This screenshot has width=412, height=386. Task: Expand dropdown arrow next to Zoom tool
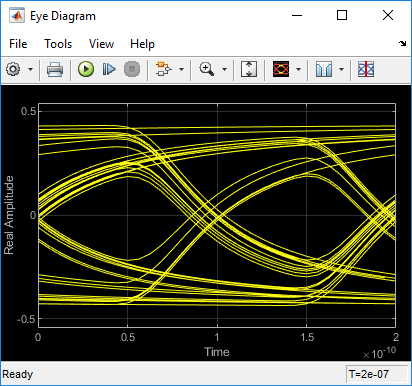coord(224,69)
